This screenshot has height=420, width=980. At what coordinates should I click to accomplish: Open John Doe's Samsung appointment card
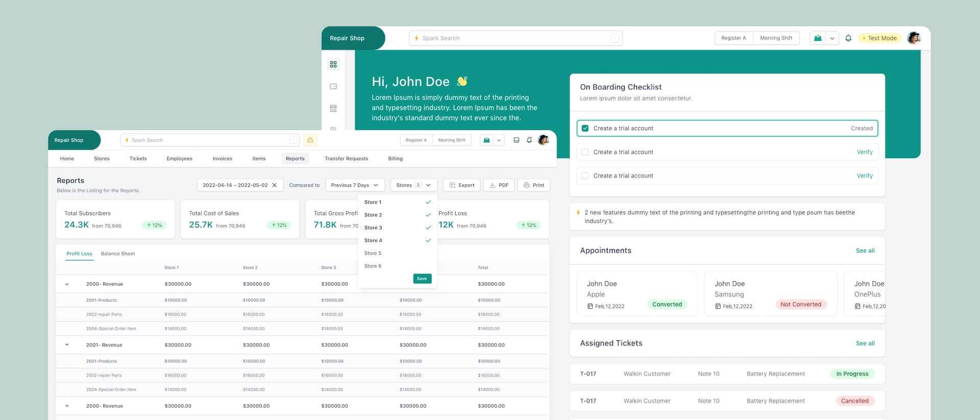click(x=770, y=294)
